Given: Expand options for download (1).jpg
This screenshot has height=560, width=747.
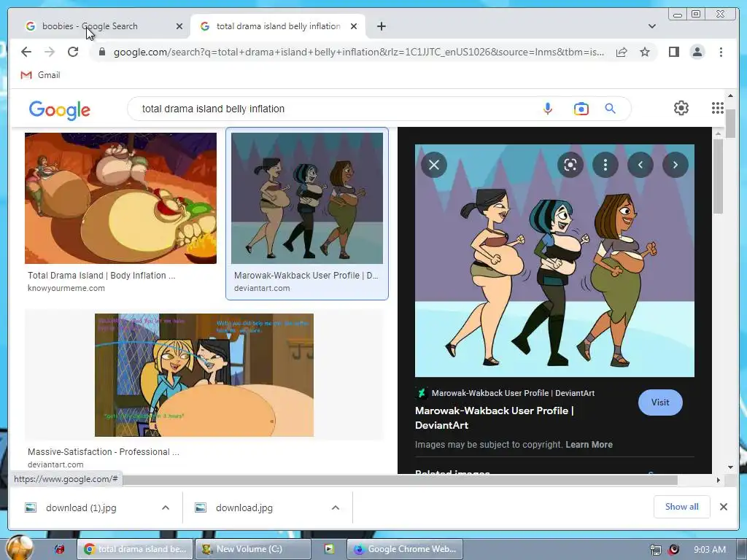Looking at the screenshot, I should tap(166, 507).
